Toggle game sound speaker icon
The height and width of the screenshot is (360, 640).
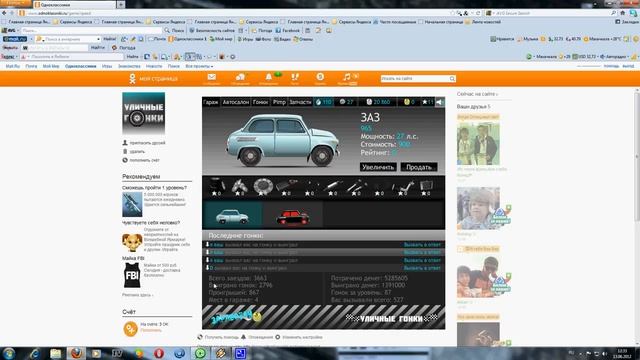click(440, 102)
